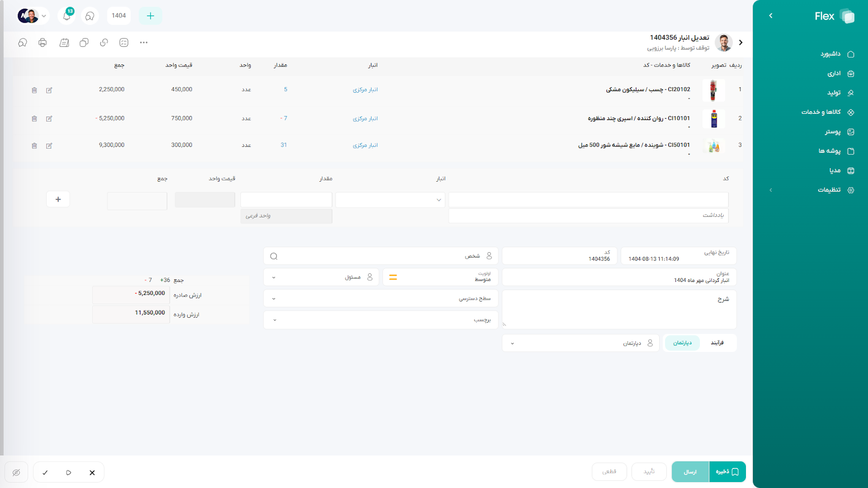Screen dimensions: 868x488
Task: Open the three-dots more options menu
Action: click(x=144, y=42)
